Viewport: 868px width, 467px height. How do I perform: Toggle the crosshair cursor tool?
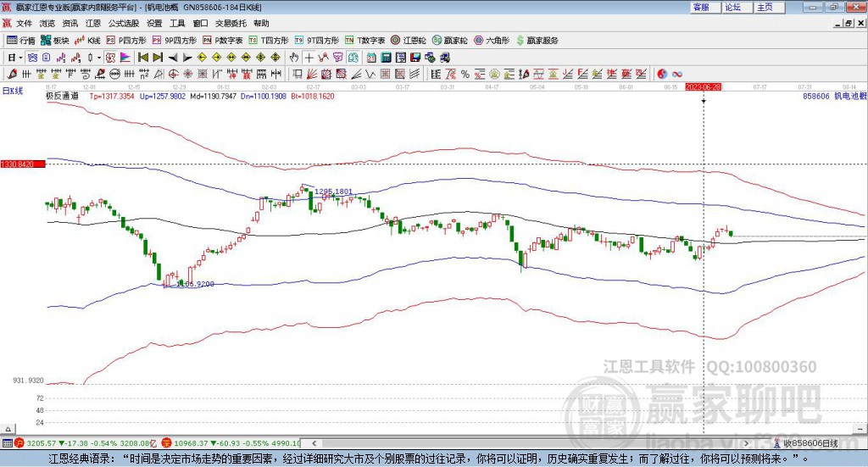309,58
